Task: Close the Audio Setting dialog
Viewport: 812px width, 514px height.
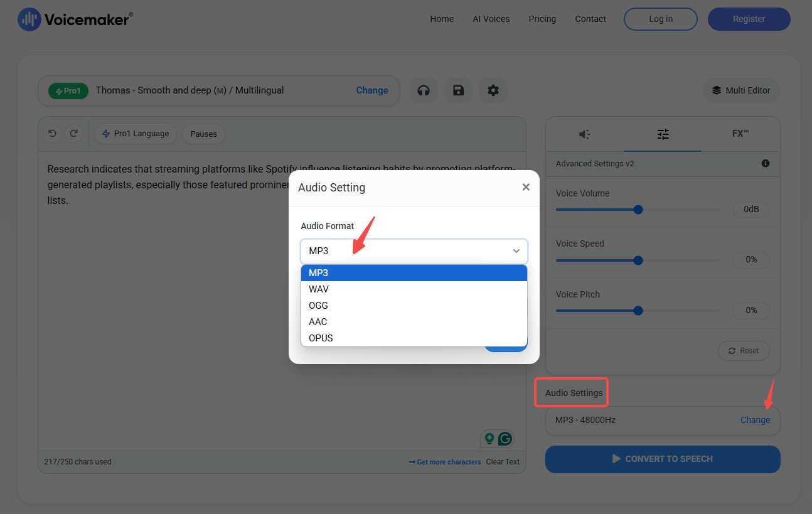Action: [526, 187]
